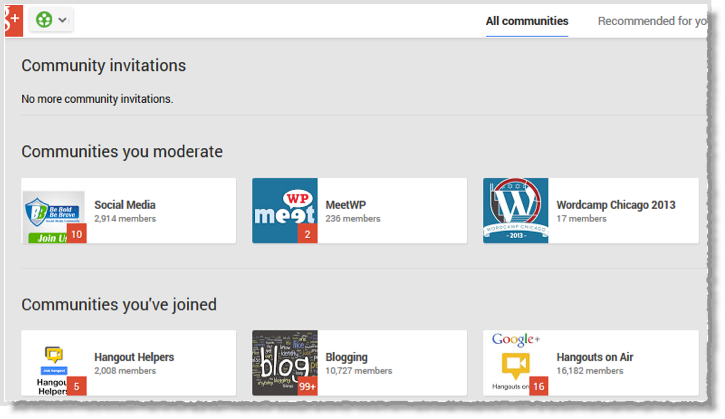The width and height of the screenshot is (725, 419).
Task: Click the 99+ badge on Blogging
Action: [x=307, y=386]
